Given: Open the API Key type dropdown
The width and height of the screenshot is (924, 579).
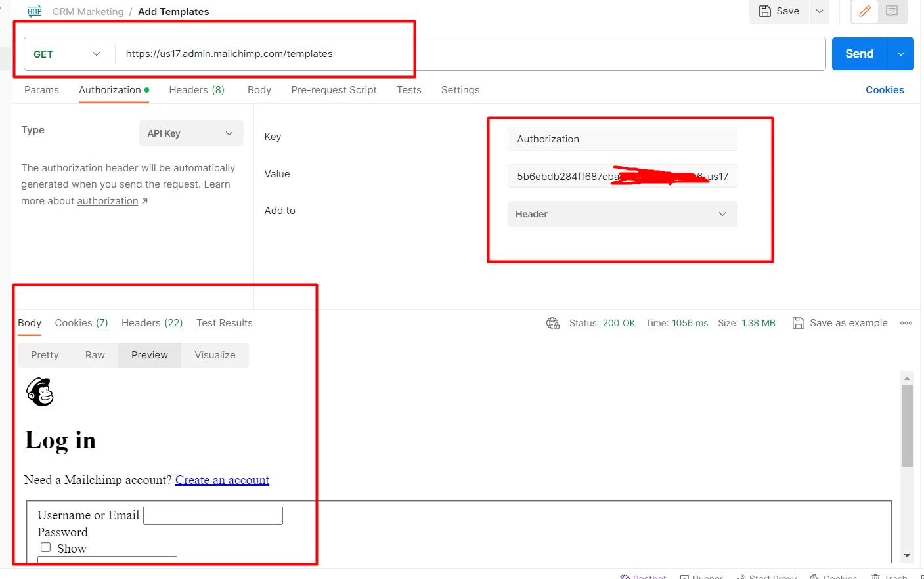Looking at the screenshot, I should click(x=191, y=133).
